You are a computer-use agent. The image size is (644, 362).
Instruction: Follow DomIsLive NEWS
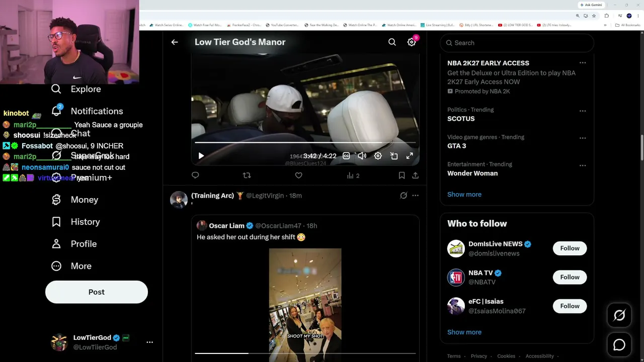[x=570, y=248]
